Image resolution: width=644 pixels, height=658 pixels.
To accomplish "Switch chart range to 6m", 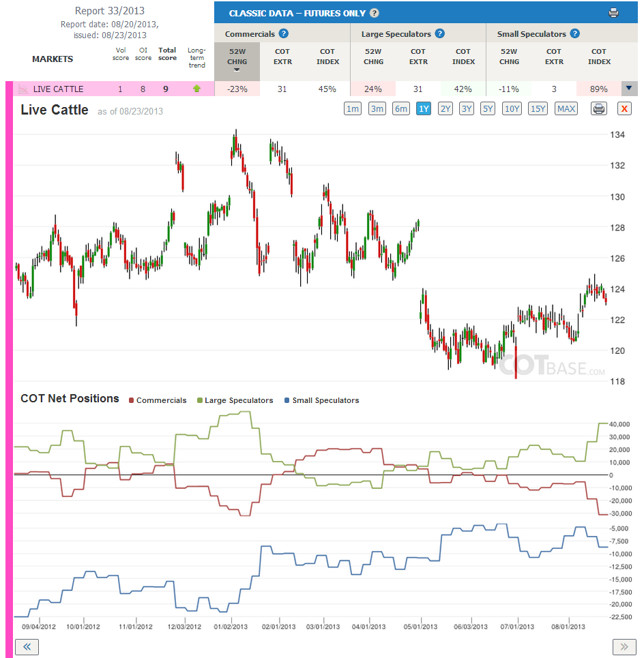I will 401,108.
